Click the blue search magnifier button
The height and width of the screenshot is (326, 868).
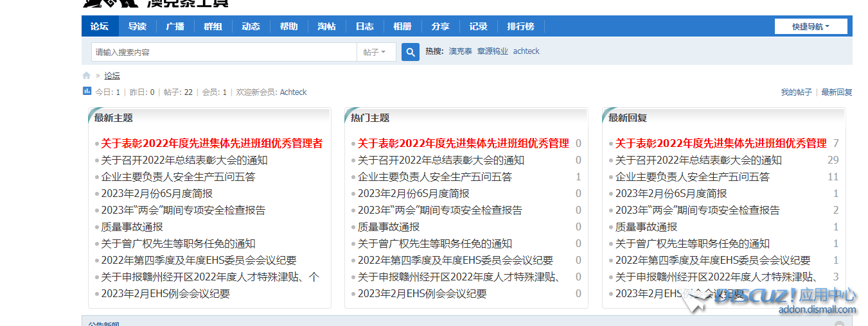coord(411,52)
